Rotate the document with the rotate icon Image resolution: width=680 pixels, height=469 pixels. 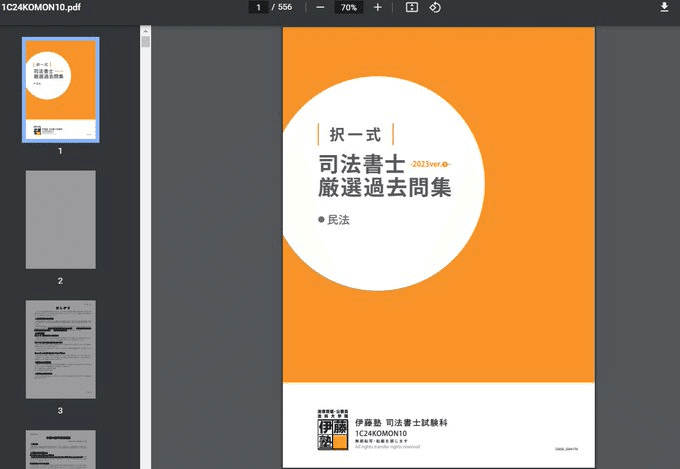pos(435,7)
